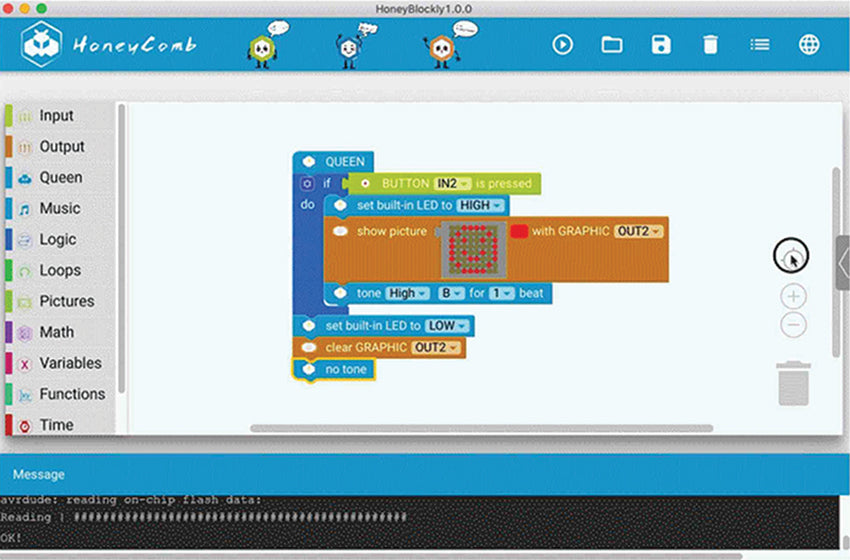Select the QUEEN header block
This screenshot has height=560, width=850.
(333, 162)
